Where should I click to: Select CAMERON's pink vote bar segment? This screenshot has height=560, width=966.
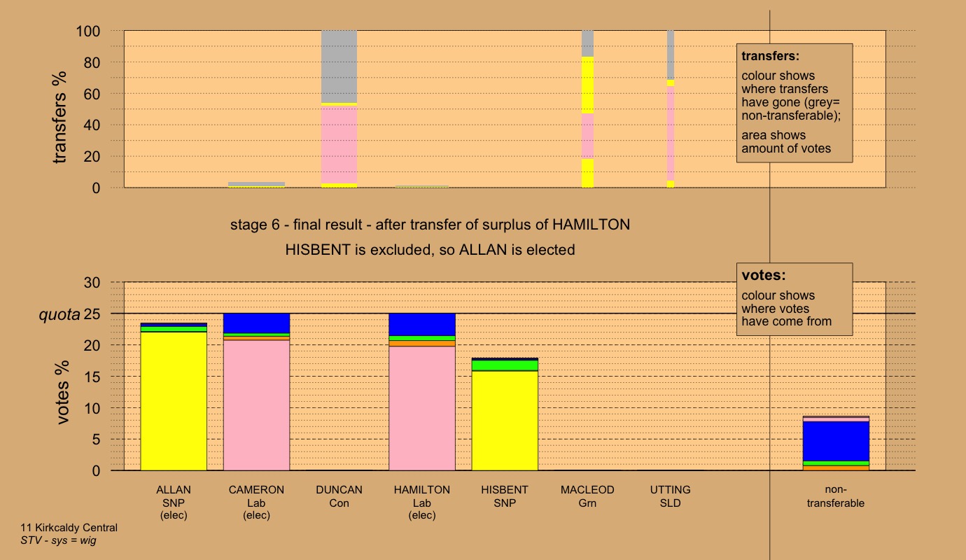256,405
